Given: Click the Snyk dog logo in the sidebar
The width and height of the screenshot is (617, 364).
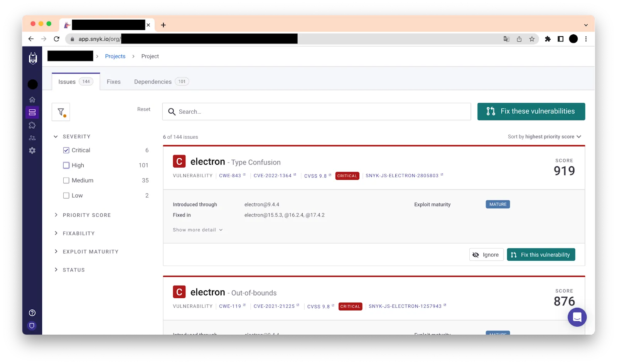Looking at the screenshot, I should click(33, 58).
